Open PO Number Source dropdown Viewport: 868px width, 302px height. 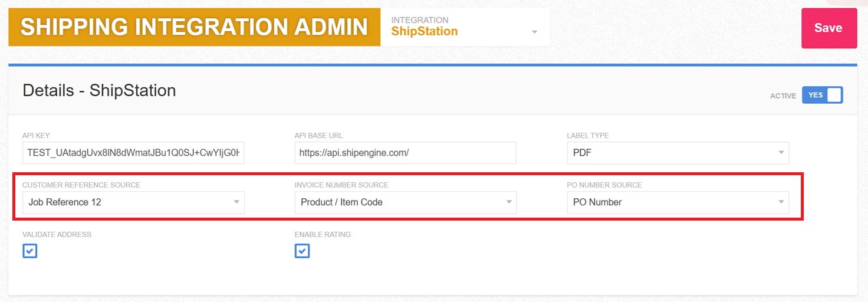(678, 202)
